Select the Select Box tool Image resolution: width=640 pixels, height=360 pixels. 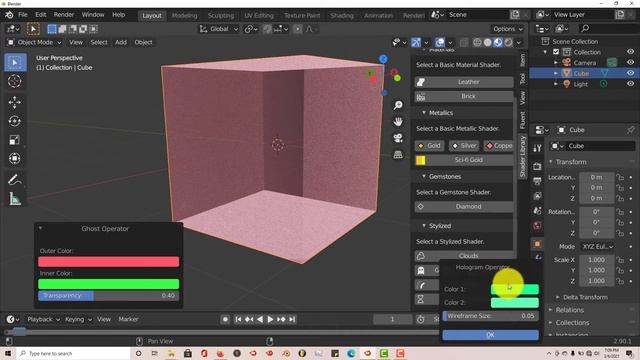coord(15,62)
